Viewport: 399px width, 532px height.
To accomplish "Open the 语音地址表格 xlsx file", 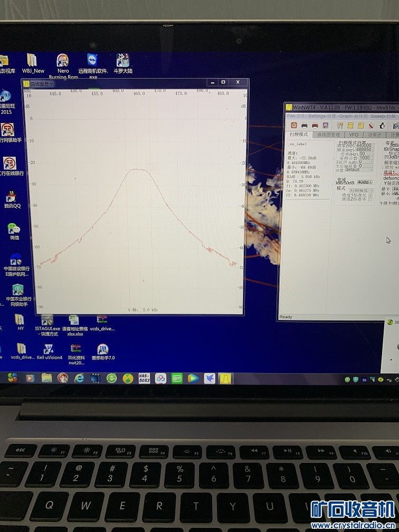I will [74, 326].
